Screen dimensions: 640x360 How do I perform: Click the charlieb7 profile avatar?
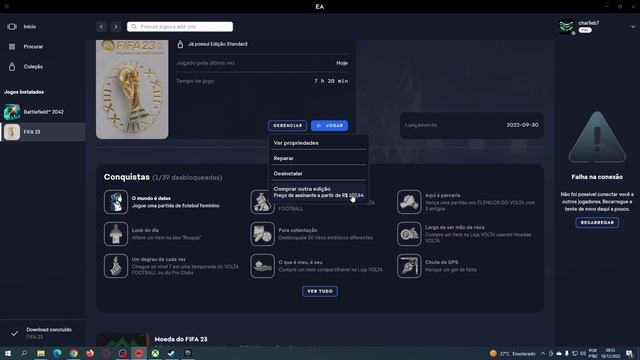[x=566, y=27]
